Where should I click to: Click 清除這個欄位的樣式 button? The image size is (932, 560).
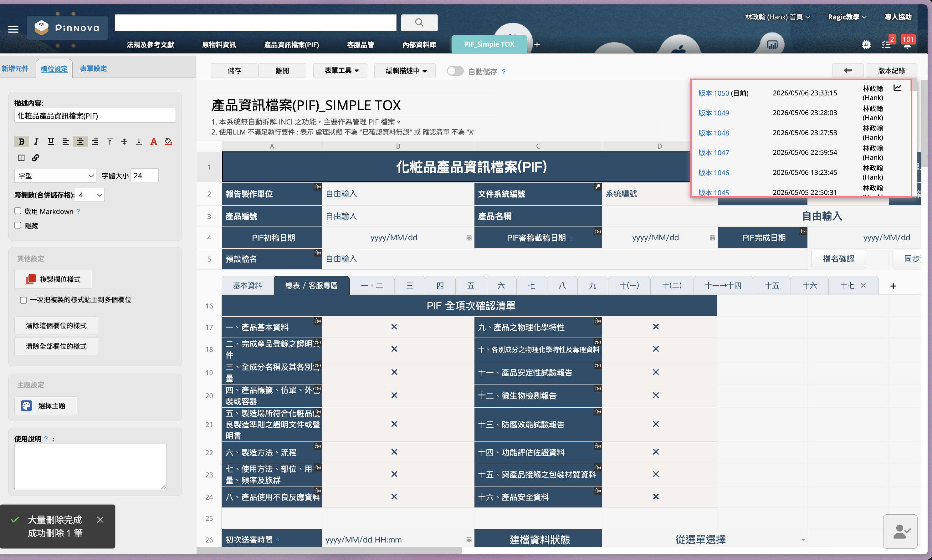tap(56, 325)
